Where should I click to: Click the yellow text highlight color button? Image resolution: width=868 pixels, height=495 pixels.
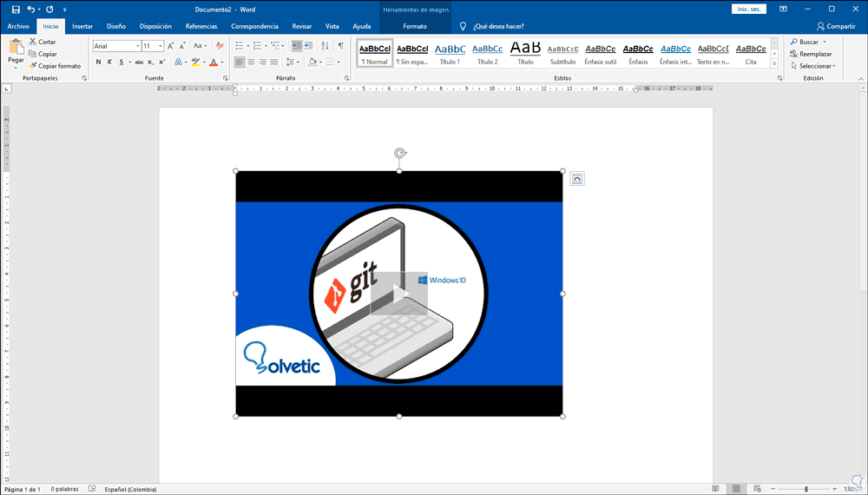point(195,62)
